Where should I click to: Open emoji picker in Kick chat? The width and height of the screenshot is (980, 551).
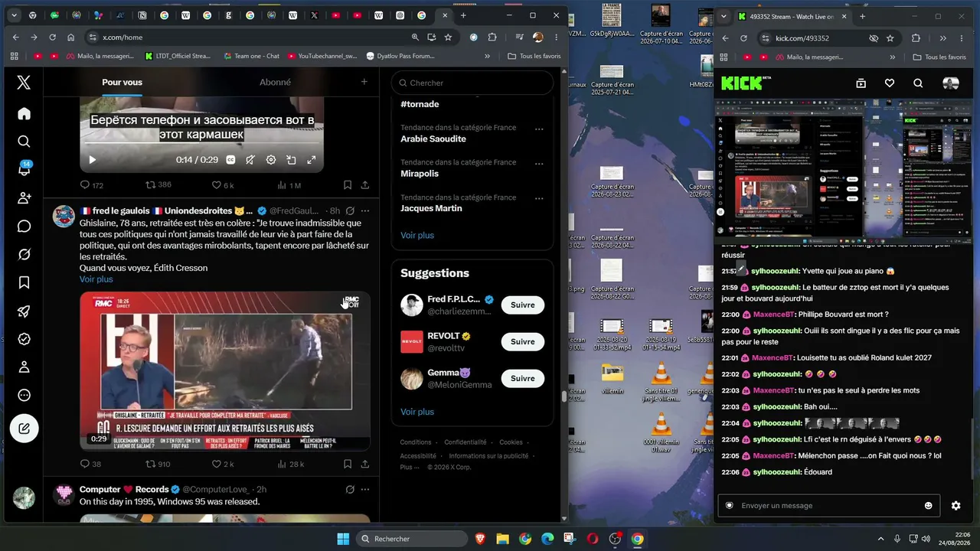coord(929,505)
